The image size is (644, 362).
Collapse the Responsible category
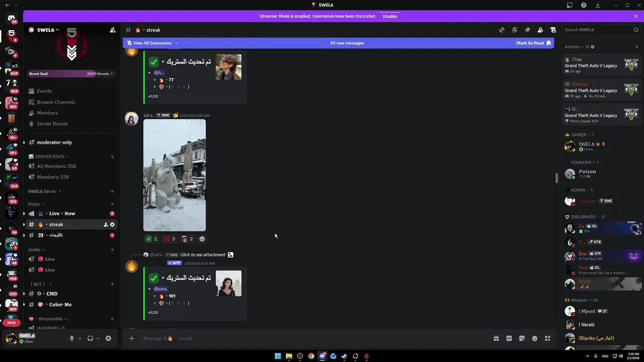pyautogui.click(x=48, y=319)
